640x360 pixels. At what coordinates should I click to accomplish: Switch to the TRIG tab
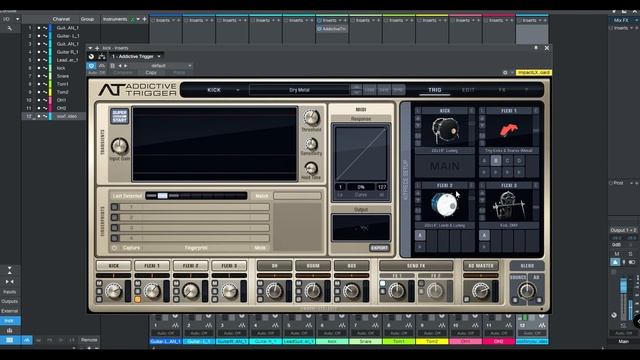(434, 90)
